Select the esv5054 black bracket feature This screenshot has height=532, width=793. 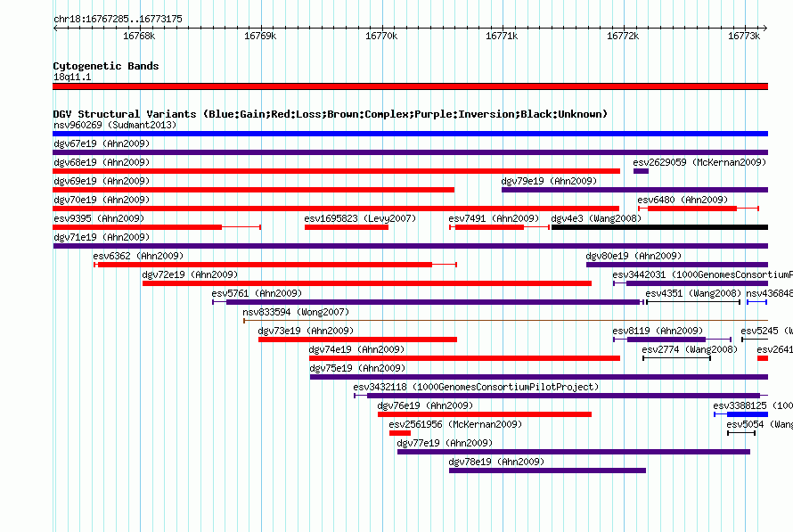pos(741,433)
